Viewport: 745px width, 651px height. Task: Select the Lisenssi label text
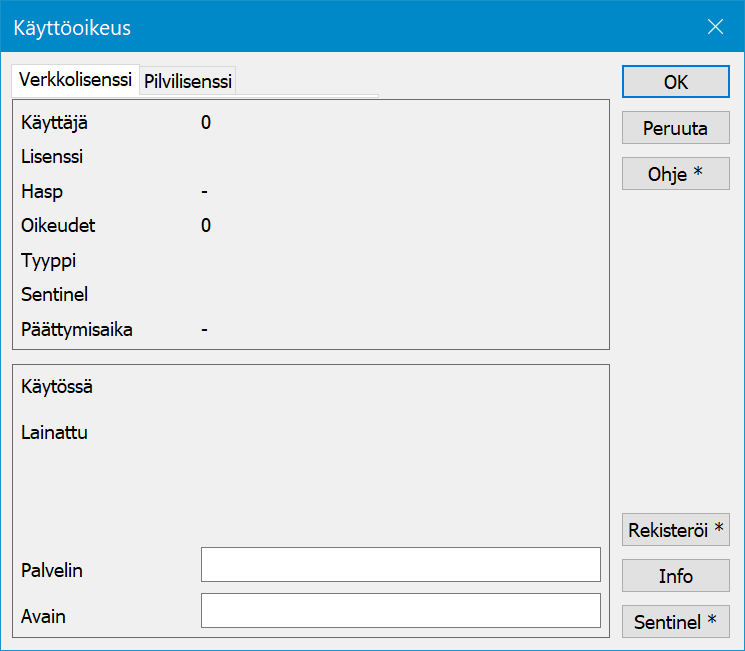pos(52,157)
